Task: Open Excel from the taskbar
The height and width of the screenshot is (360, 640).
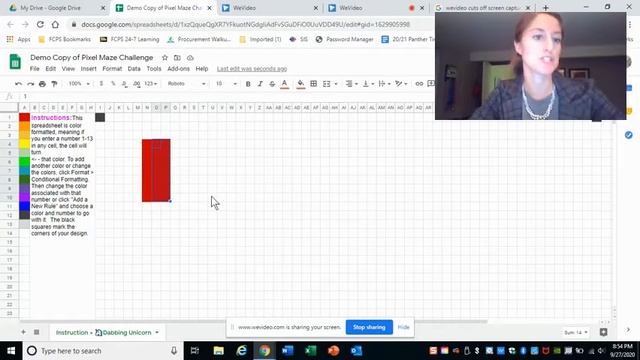Action: click(x=310, y=351)
